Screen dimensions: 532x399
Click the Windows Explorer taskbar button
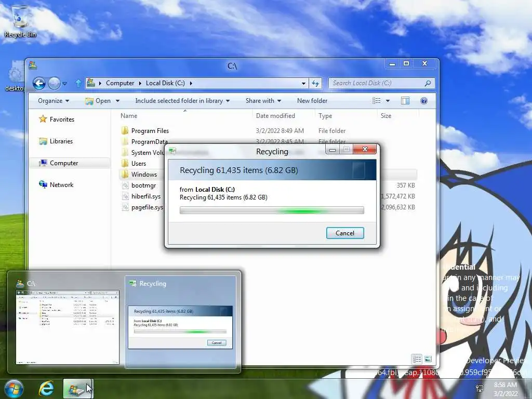click(77, 389)
